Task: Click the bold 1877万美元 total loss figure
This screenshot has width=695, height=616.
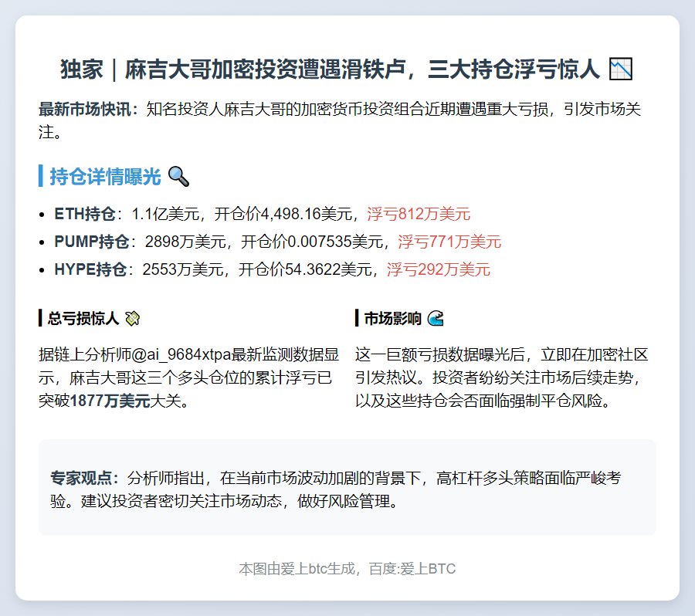Action: click(x=110, y=401)
